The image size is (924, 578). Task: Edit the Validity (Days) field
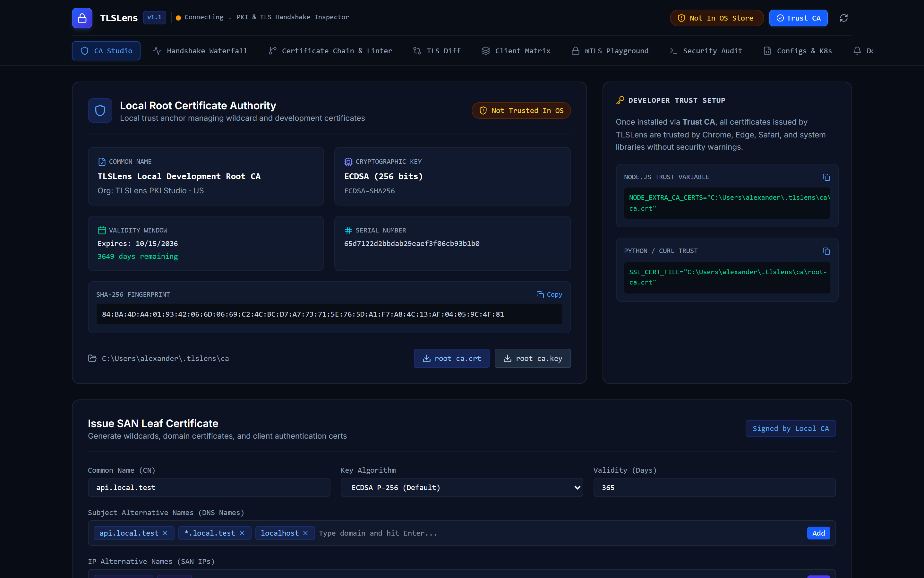click(714, 487)
